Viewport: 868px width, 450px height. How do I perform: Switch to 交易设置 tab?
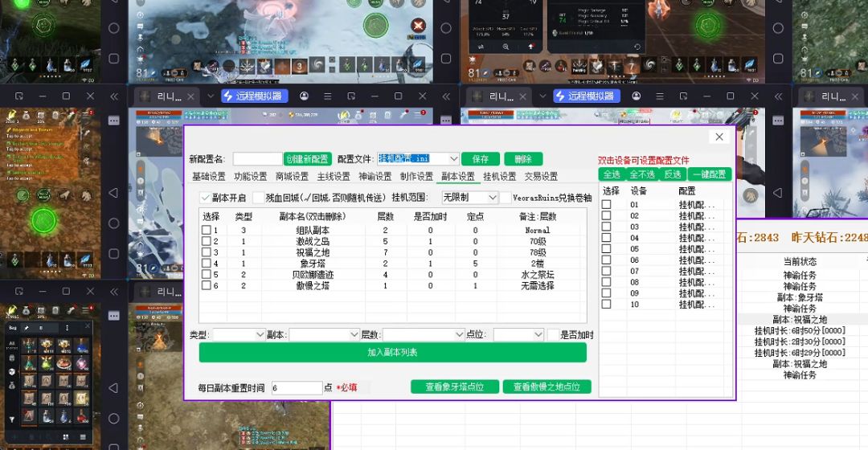tap(541, 177)
